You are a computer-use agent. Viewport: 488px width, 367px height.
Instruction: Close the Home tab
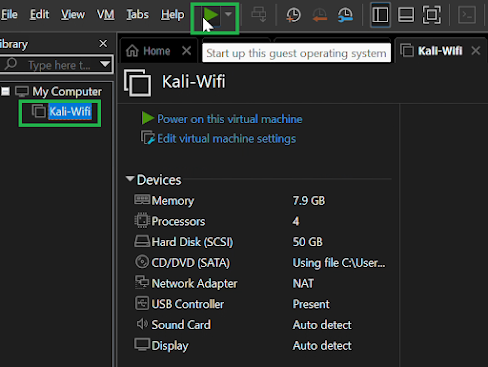[x=187, y=51]
